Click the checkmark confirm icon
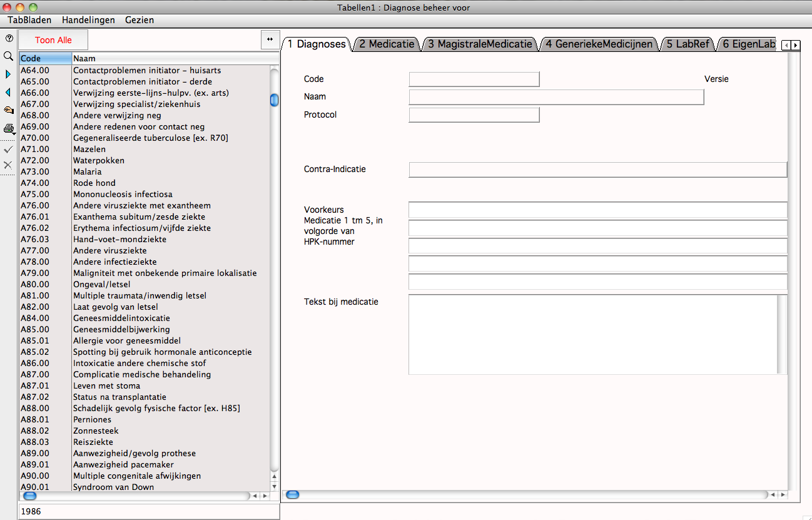Screen dimensions: 812x520 [9, 150]
